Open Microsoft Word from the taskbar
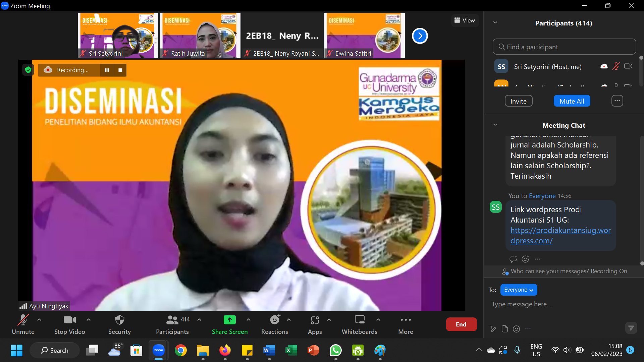 click(x=269, y=350)
